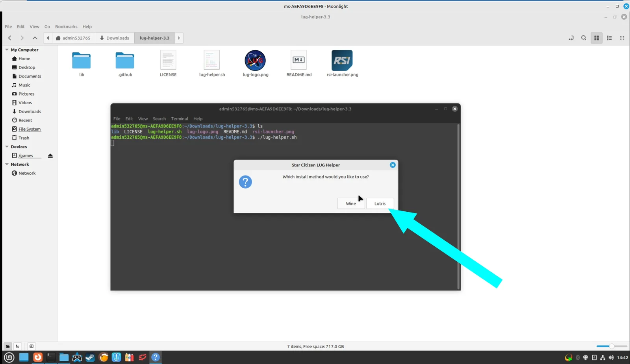Viewport: 630px width, 364px height.
Task: Open the terminal's Terminal menu
Action: click(x=180, y=119)
